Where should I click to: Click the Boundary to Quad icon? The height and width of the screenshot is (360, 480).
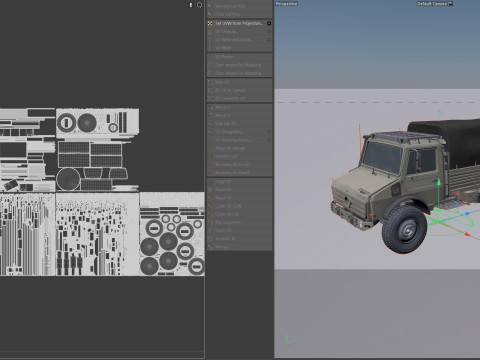coord(210,173)
